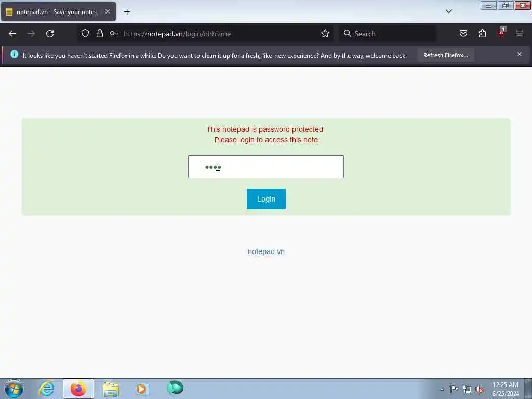Open Windows Explorer from taskbar

click(x=111, y=389)
